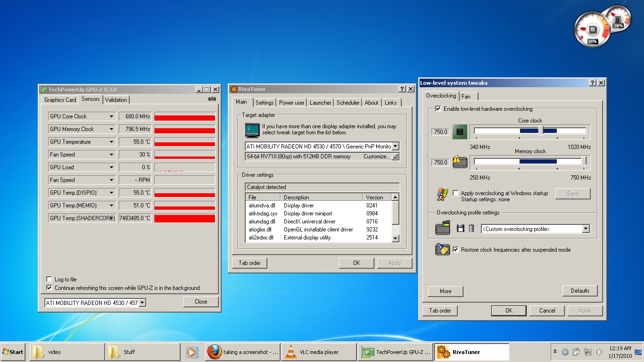Open GPU-Z graphics card selector dropdown
The image size is (644, 362).
click(x=142, y=303)
